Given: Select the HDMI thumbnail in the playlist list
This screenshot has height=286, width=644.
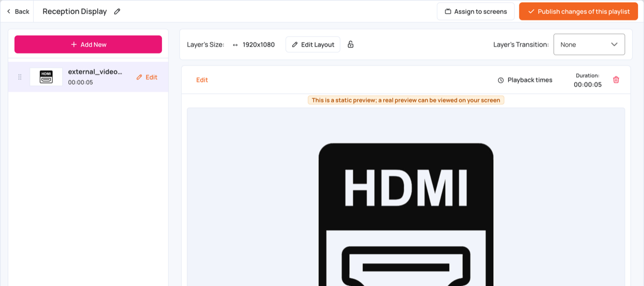Looking at the screenshot, I should [46, 77].
